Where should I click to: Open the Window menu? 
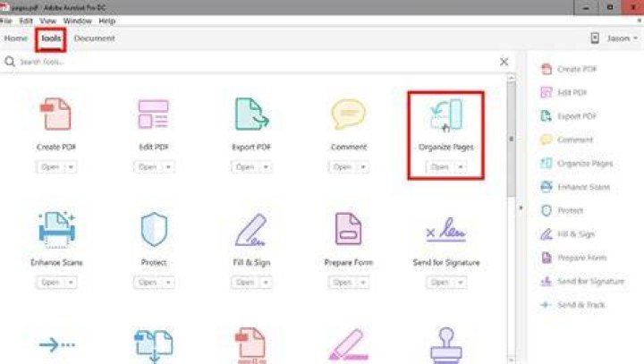[77, 21]
